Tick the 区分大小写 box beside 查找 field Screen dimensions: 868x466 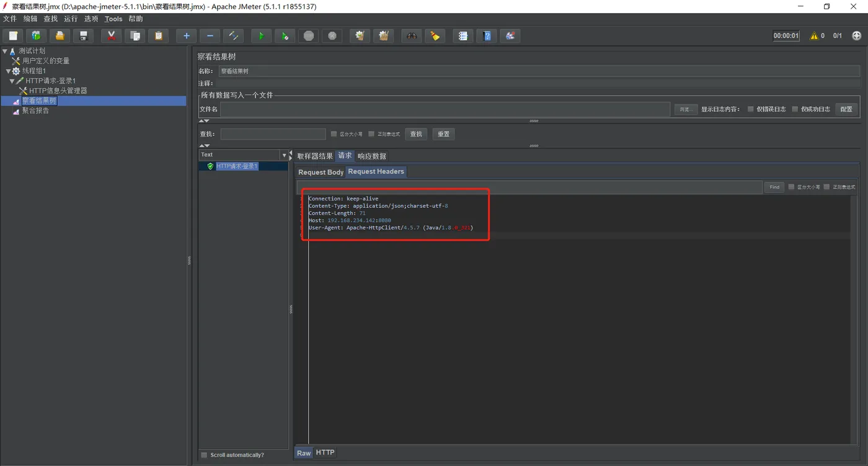tap(334, 134)
